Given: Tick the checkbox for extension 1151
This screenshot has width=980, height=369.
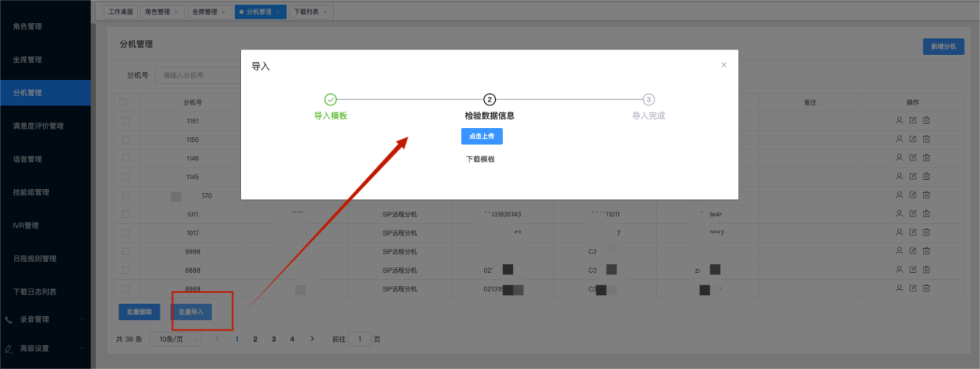Looking at the screenshot, I should pyautogui.click(x=126, y=121).
